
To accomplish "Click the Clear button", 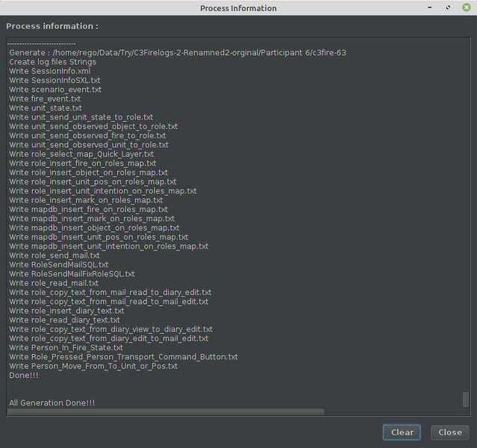I will click(402, 432).
